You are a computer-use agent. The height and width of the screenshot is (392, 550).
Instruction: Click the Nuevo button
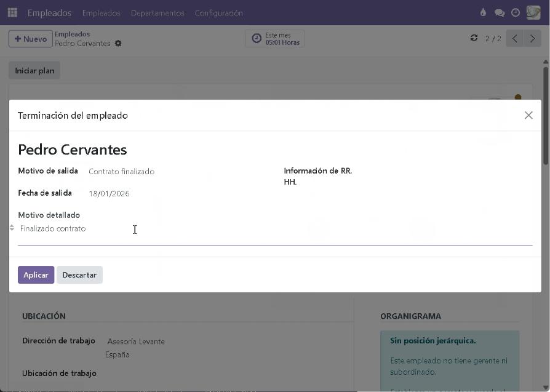[31, 39]
